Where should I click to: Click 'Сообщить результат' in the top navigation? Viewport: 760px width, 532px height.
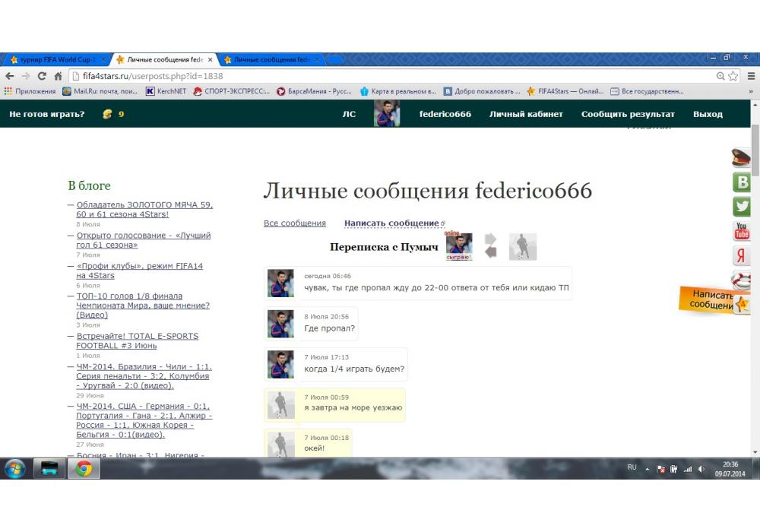[628, 114]
